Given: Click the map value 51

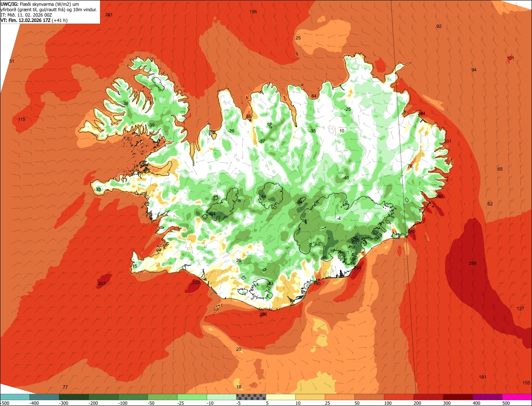Looking at the screenshot, I should point(12,61).
